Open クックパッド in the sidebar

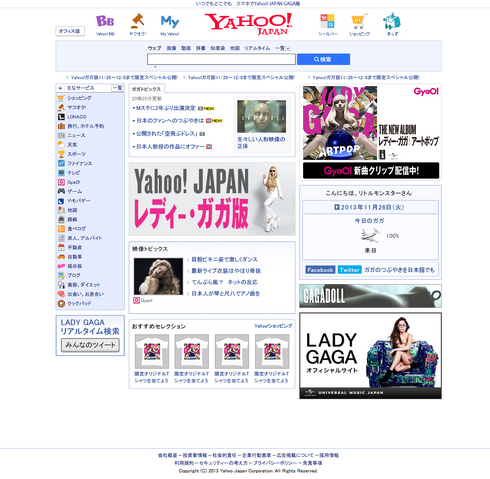[79, 303]
